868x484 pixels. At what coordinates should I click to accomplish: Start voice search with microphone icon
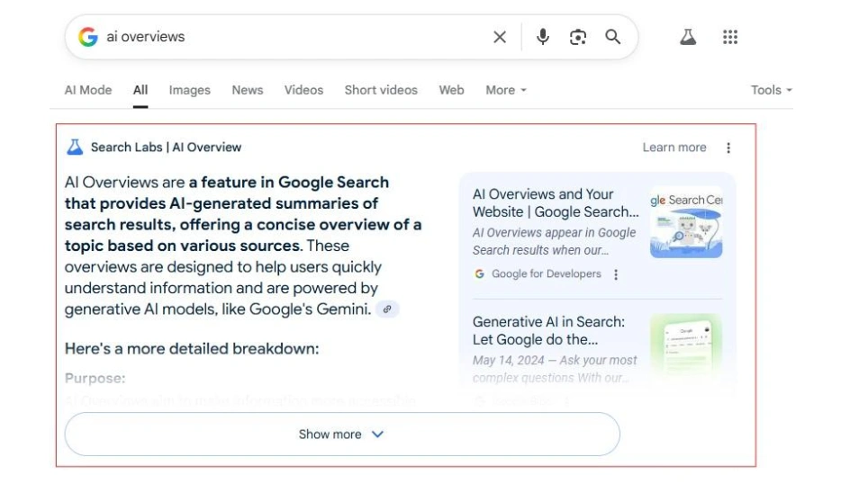point(542,37)
